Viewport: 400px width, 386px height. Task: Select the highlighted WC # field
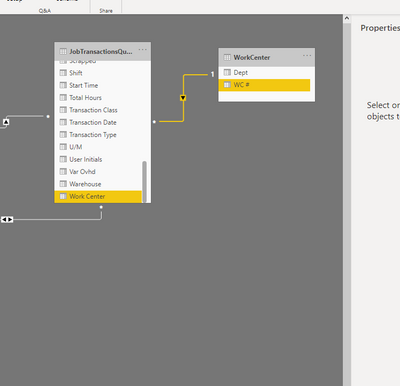point(264,85)
